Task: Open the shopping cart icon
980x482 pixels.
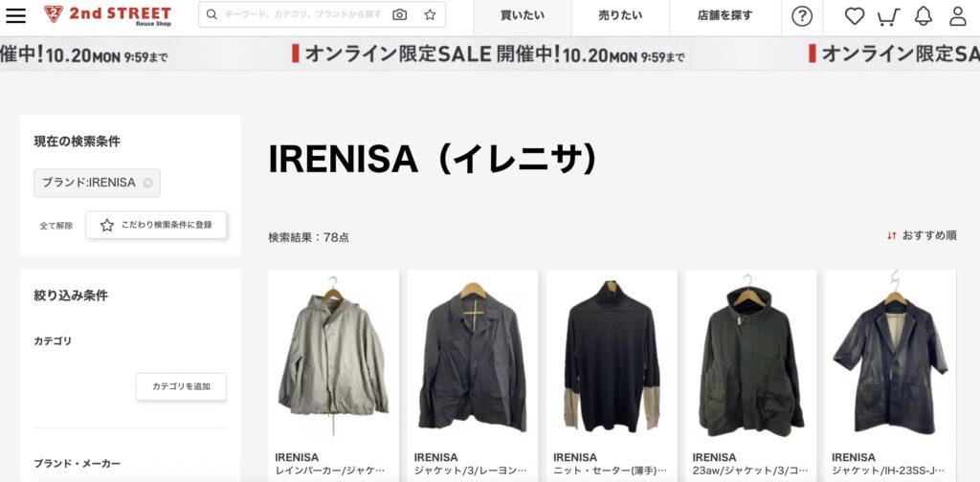Action: pyautogui.click(x=888, y=16)
